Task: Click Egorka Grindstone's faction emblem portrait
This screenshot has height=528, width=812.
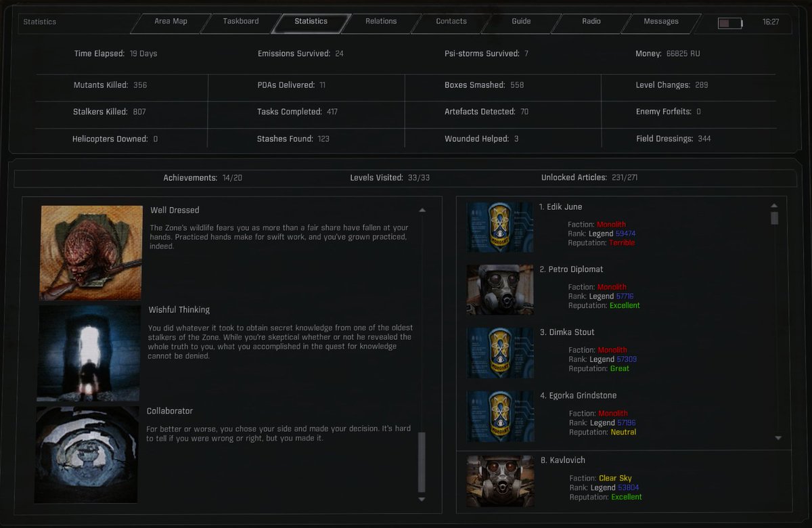Action: 500,416
